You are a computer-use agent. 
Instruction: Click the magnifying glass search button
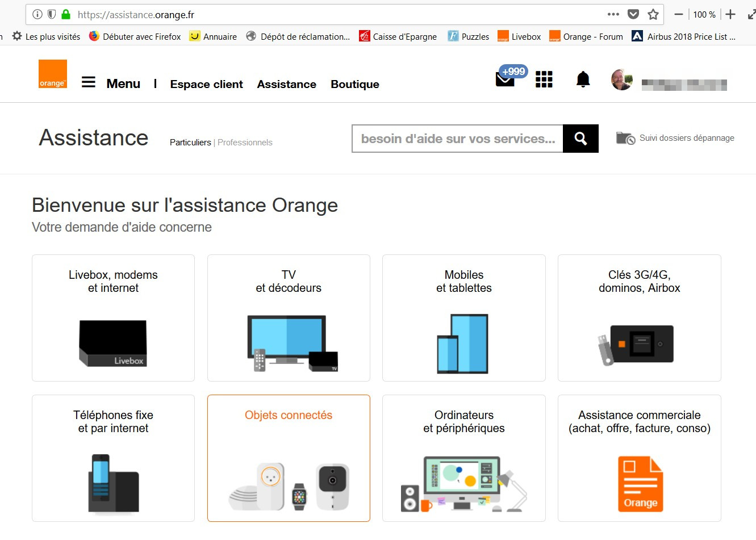[580, 139]
